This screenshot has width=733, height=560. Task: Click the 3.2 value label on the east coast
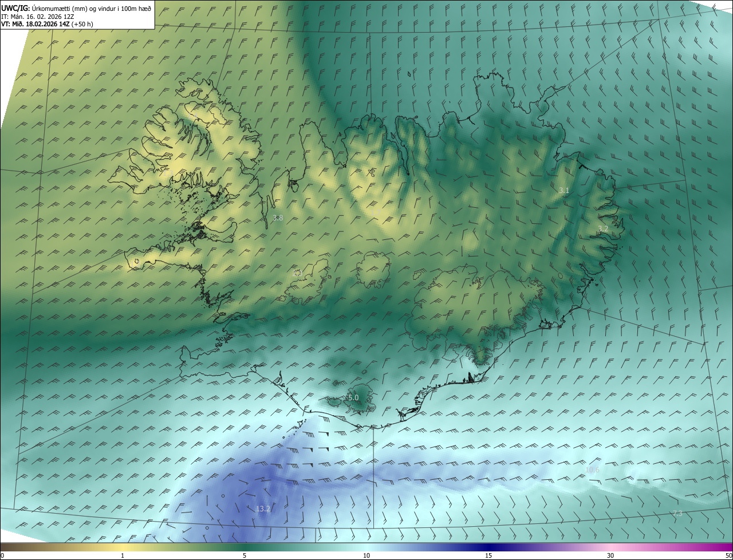click(x=603, y=229)
